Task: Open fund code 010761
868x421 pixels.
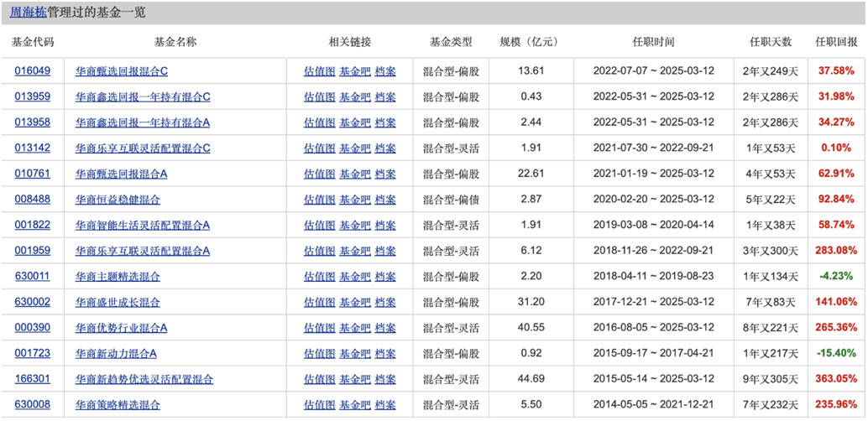Action: click(33, 174)
